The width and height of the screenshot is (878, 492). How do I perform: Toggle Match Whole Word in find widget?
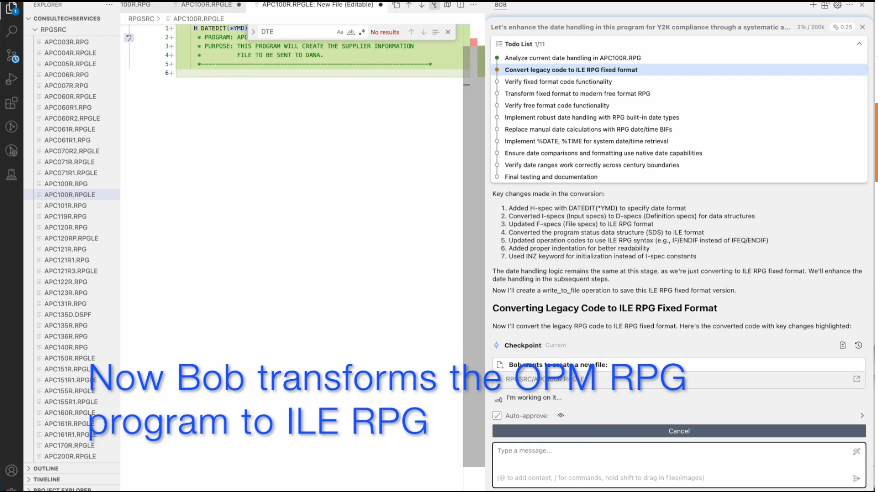tap(351, 32)
